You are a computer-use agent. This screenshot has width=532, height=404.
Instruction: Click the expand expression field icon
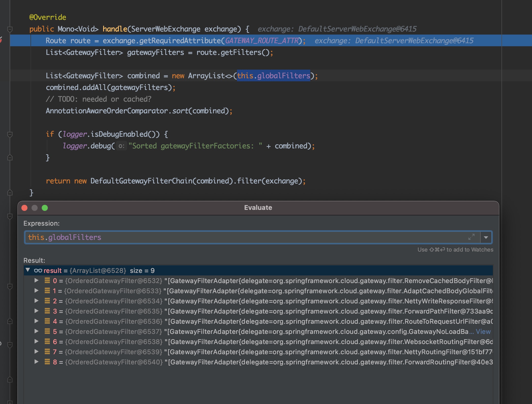[x=471, y=237]
